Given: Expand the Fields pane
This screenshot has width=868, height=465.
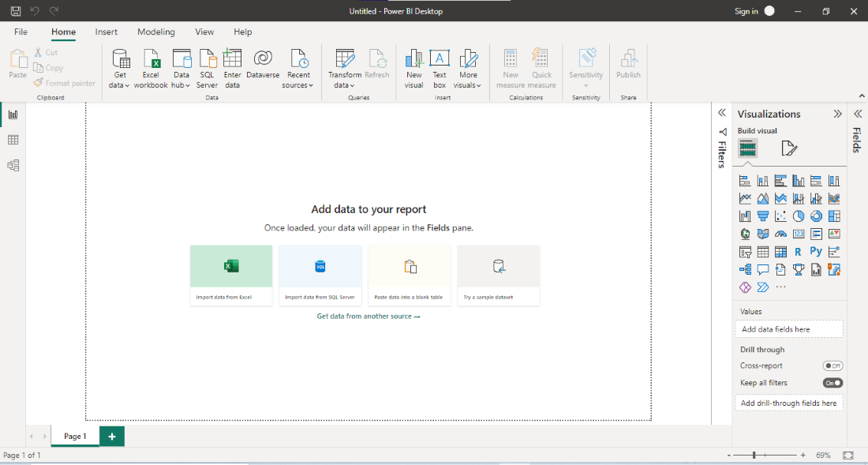Looking at the screenshot, I should (858, 114).
